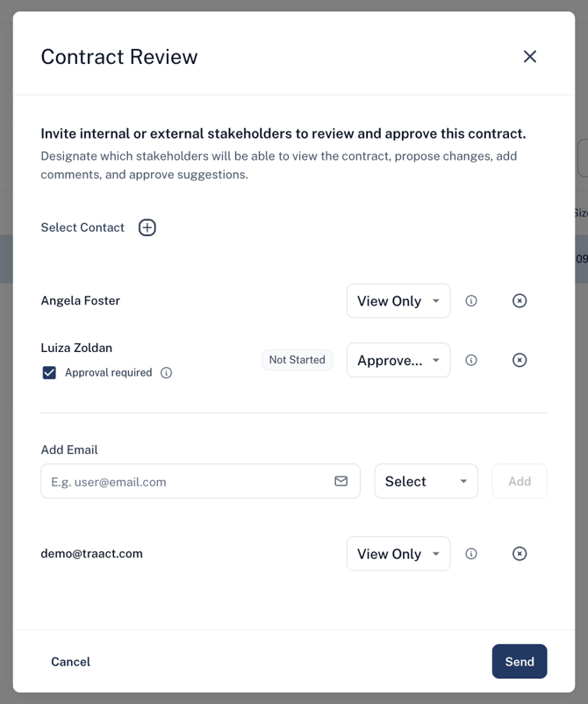588x704 pixels.
Task: Open Angela Foster's View Only dropdown
Action: (x=398, y=301)
